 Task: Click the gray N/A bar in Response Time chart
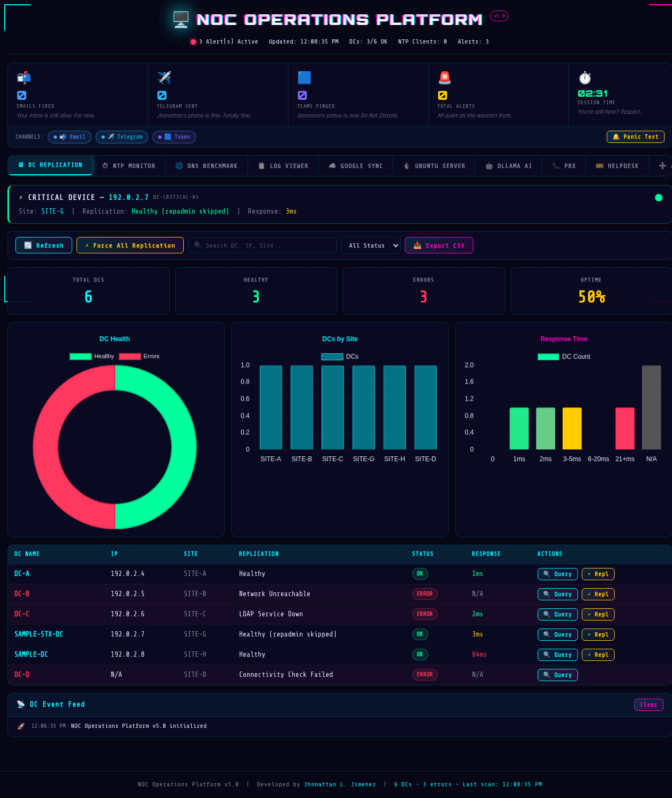[x=651, y=408]
